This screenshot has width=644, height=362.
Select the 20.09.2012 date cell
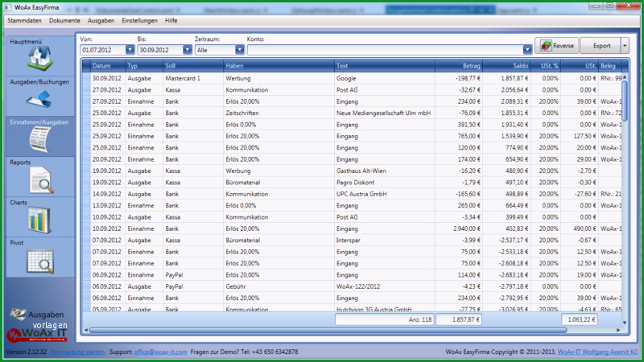[106, 159]
